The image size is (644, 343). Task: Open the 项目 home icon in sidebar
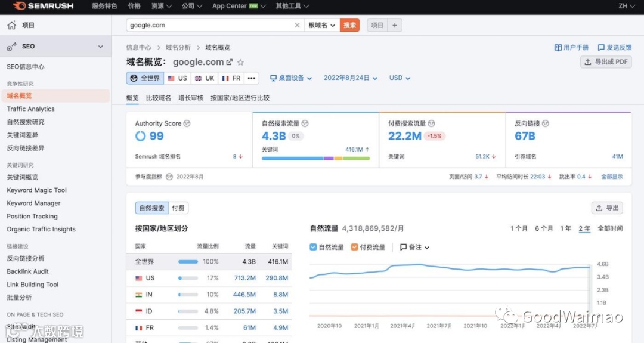click(11, 25)
